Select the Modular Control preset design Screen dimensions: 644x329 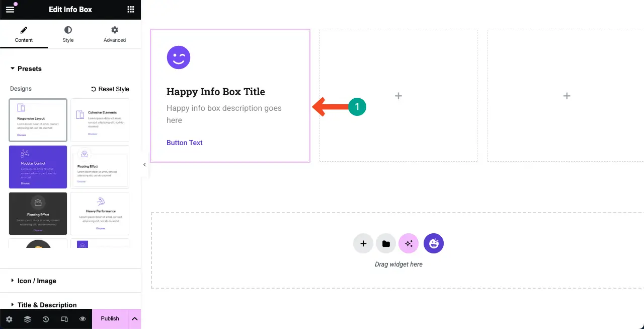(x=38, y=167)
